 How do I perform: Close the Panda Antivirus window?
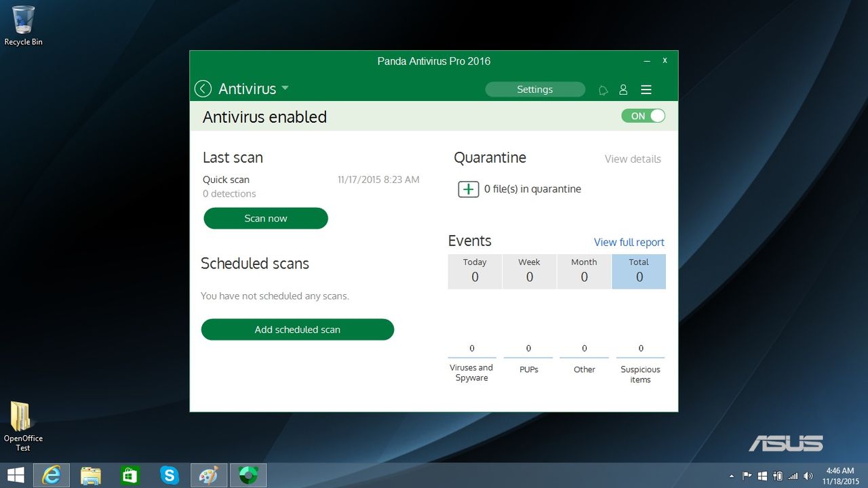665,60
